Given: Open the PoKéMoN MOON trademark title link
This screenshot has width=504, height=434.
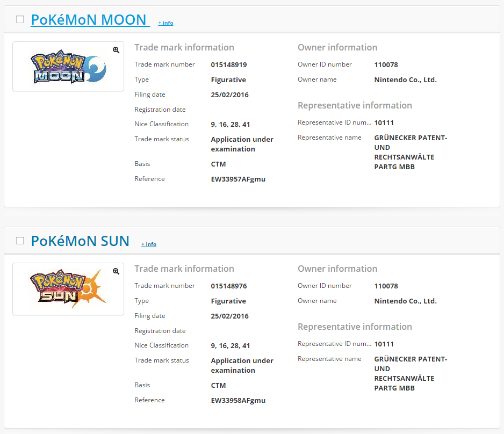Looking at the screenshot, I should (90, 19).
